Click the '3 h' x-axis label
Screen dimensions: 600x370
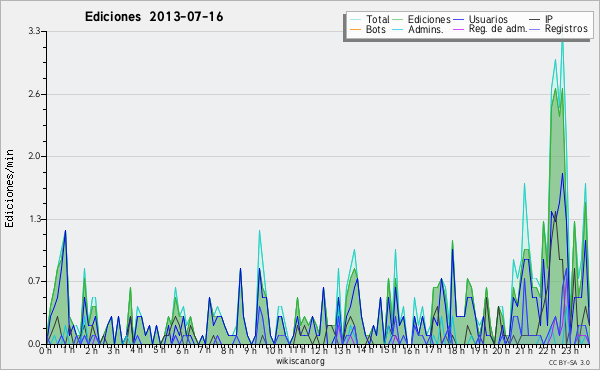pyautogui.click(x=114, y=350)
